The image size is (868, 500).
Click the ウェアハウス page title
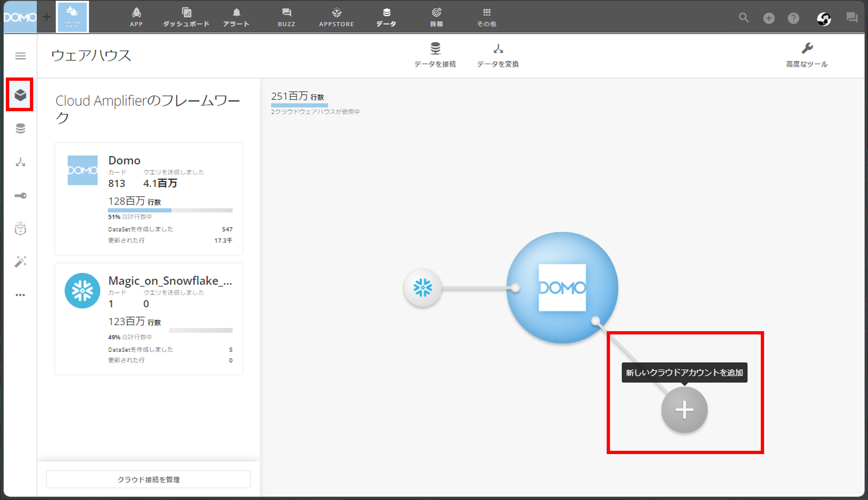[x=91, y=55]
